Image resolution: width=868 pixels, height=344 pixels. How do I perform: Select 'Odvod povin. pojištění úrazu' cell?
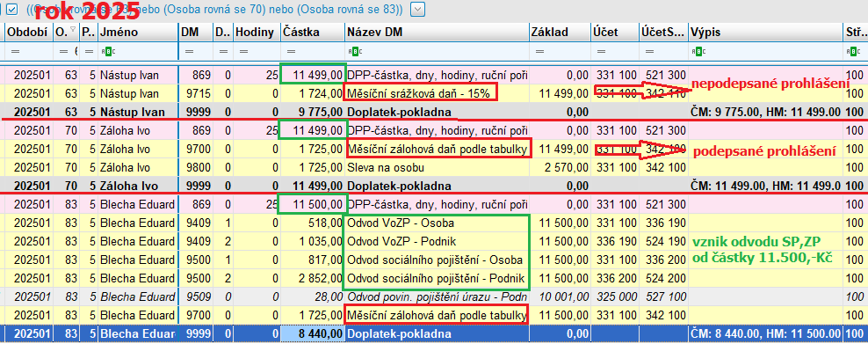click(x=437, y=296)
